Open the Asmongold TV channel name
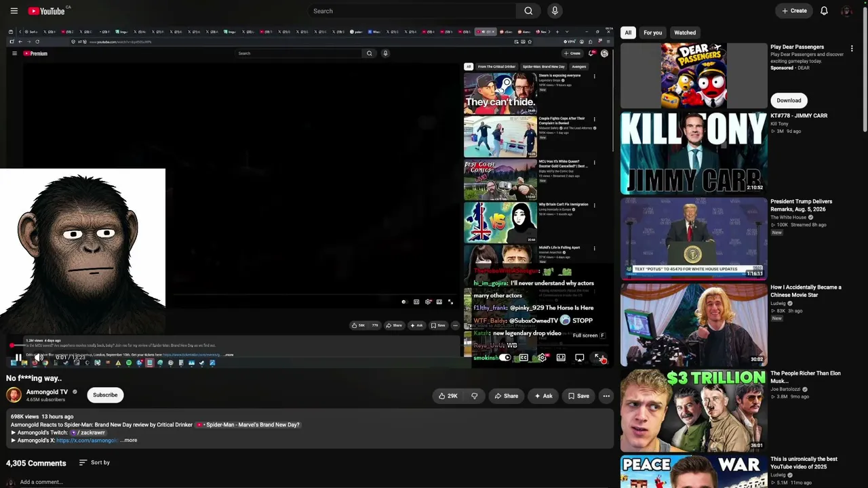The height and width of the screenshot is (488, 868). tap(47, 392)
